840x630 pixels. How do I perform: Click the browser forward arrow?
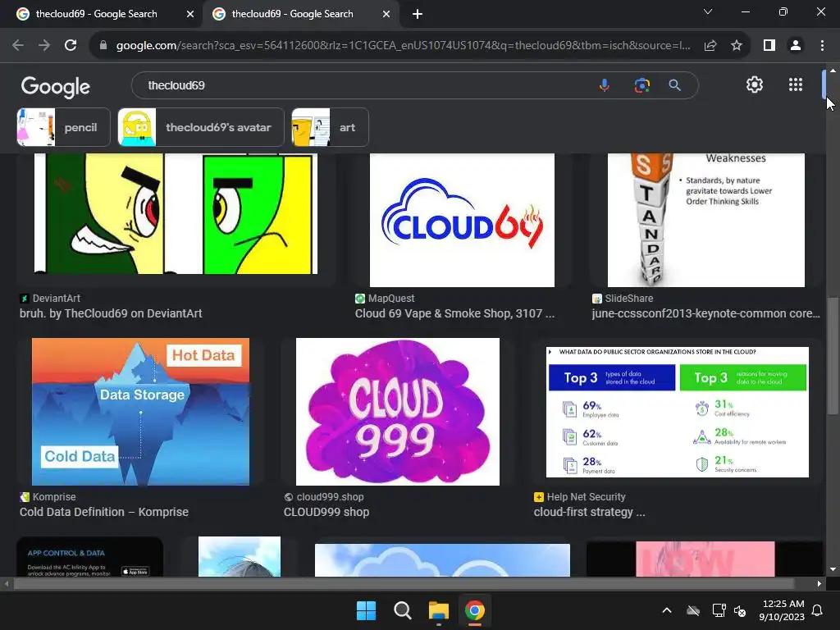pos(44,46)
